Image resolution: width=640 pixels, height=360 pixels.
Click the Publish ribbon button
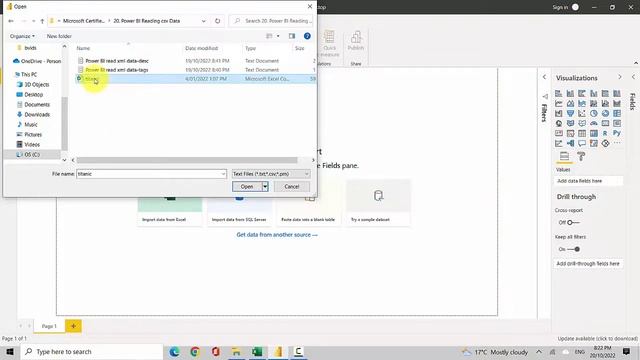(356, 41)
